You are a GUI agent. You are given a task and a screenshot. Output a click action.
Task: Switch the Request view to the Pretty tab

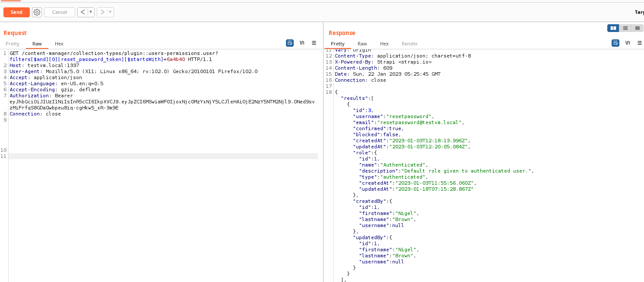(13, 44)
